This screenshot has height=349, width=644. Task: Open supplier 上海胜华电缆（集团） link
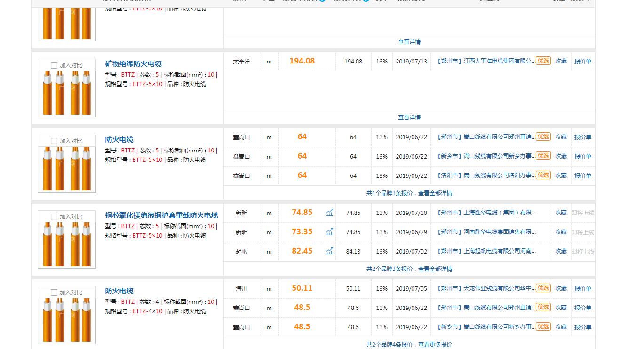tap(485, 213)
